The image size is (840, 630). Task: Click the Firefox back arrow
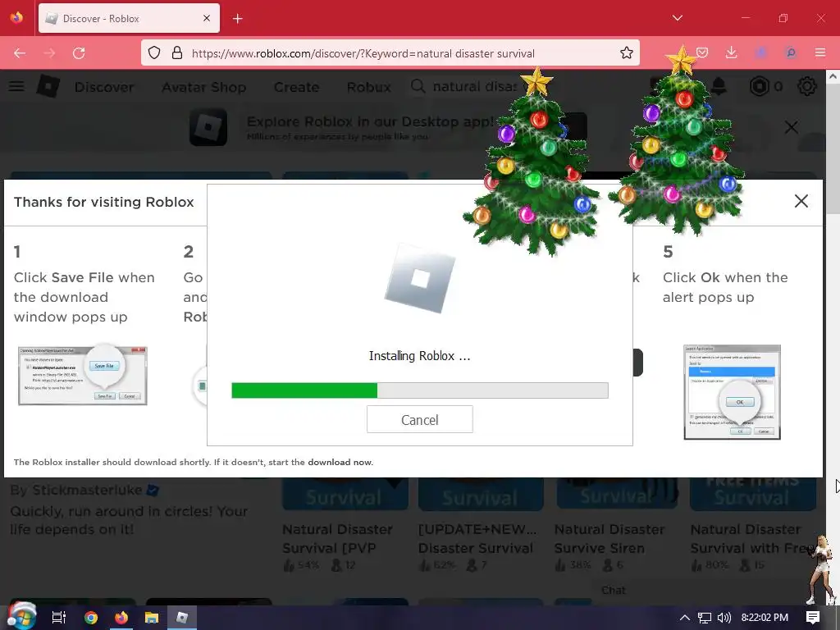pos(20,53)
